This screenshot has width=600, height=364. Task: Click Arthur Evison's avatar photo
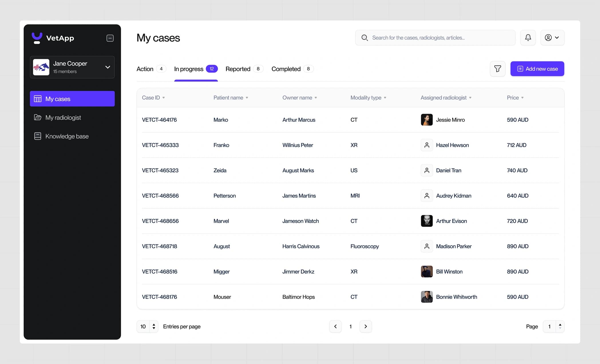click(427, 221)
